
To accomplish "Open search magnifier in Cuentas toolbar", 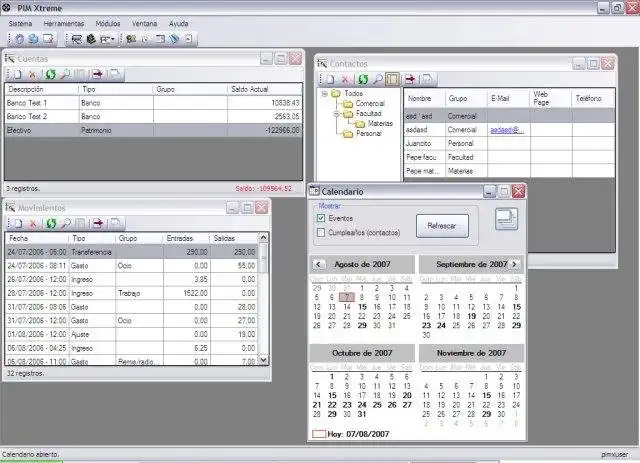I will coord(65,74).
